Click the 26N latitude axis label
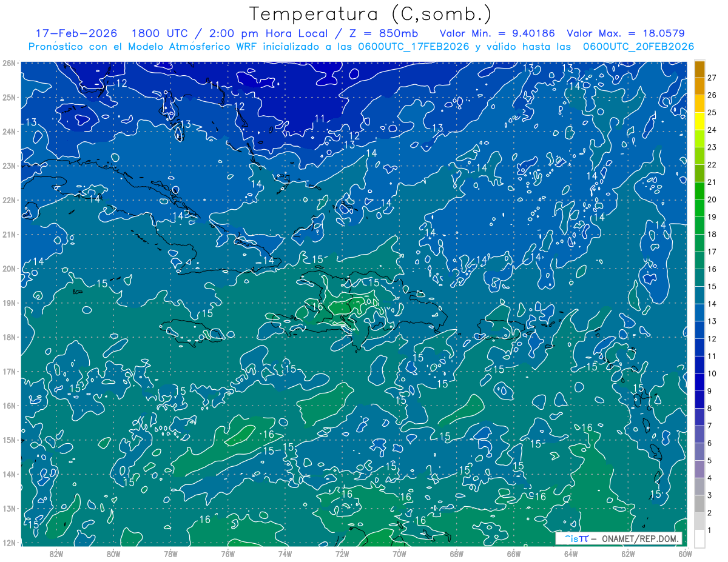The height and width of the screenshot is (562, 728). pyautogui.click(x=8, y=63)
